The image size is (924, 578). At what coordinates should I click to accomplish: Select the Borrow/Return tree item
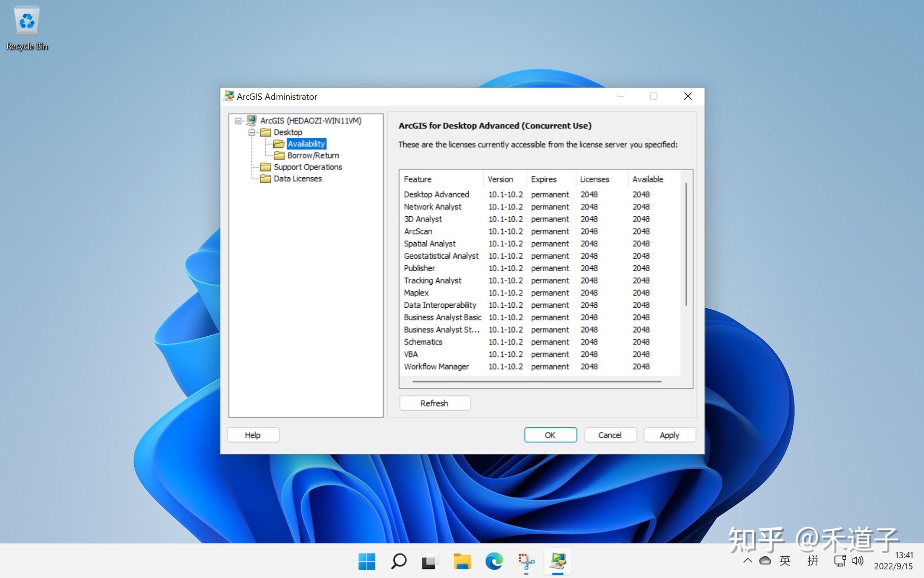pos(312,155)
